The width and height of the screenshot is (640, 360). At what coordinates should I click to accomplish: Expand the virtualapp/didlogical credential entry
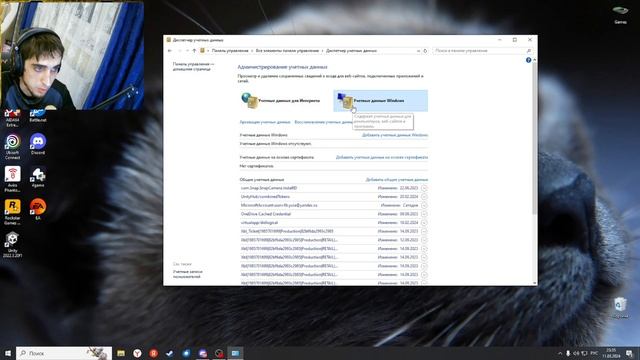click(x=424, y=223)
